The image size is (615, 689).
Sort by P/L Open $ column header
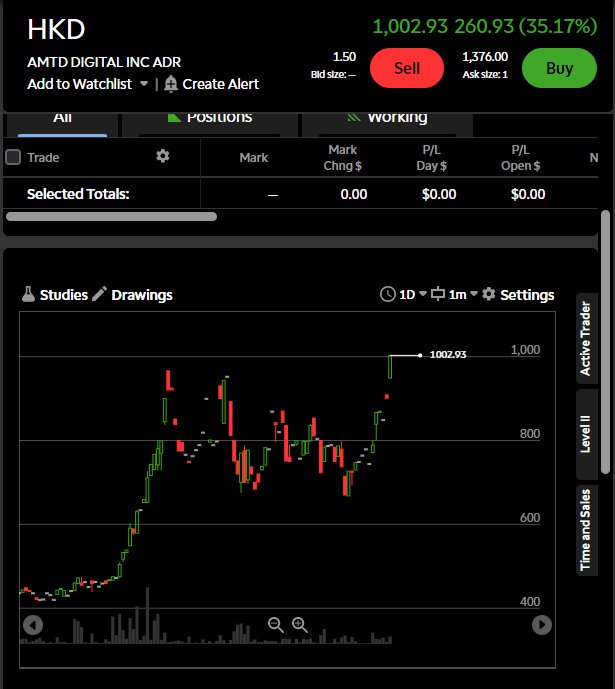[x=521, y=158]
